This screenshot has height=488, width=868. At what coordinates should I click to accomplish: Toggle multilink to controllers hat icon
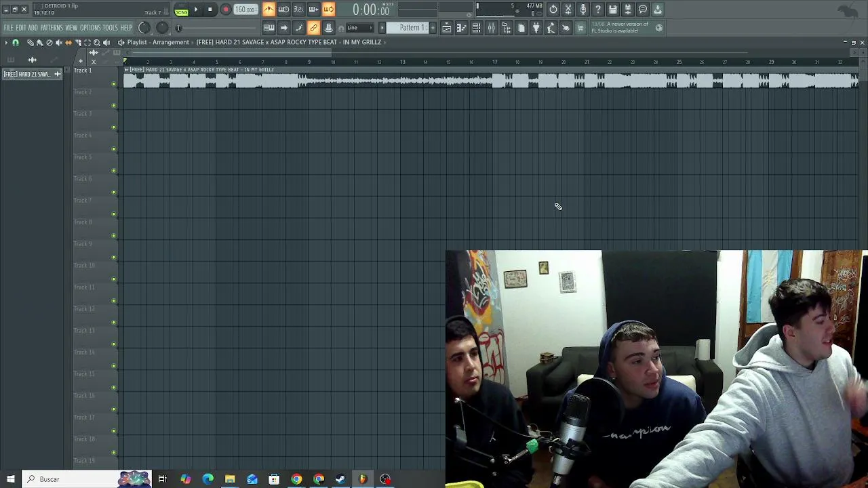(x=328, y=28)
